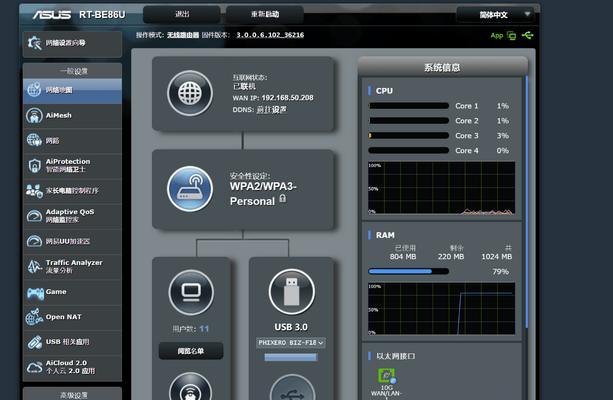Click the CPU usage graph
The image size is (613, 400).
(441, 188)
